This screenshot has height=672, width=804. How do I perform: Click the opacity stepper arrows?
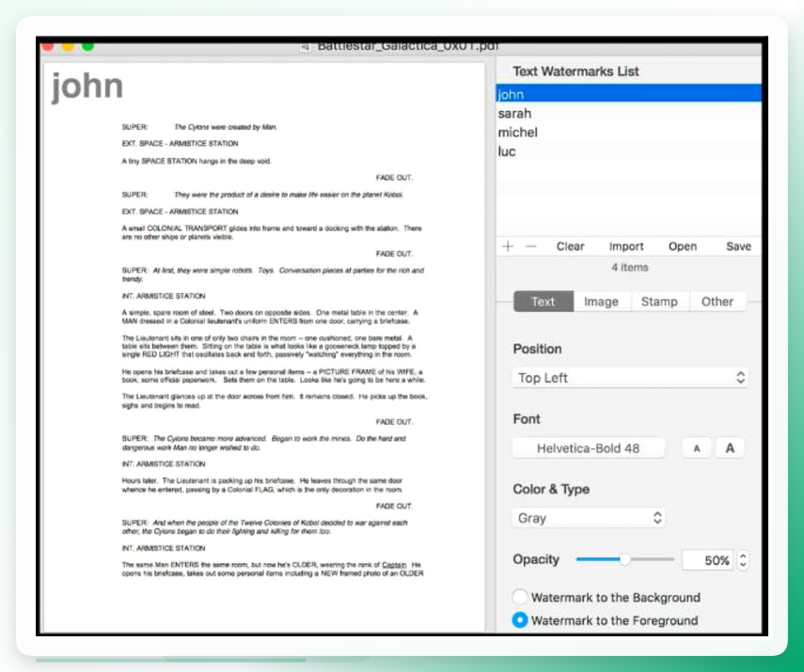click(743, 560)
